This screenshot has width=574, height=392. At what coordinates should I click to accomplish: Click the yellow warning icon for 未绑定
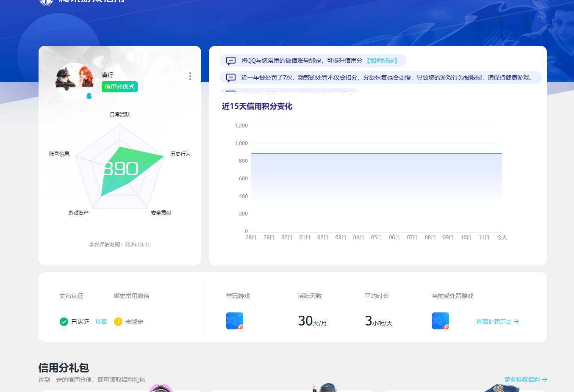[118, 322]
